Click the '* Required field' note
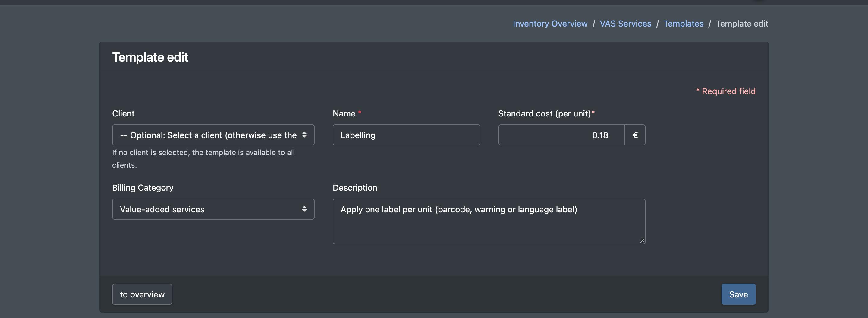This screenshot has height=318, width=868. pyautogui.click(x=726, y=91)
